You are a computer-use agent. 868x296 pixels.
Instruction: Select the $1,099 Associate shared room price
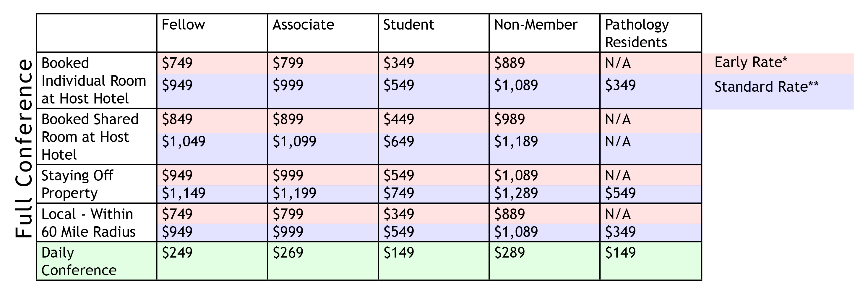point(294,141)
